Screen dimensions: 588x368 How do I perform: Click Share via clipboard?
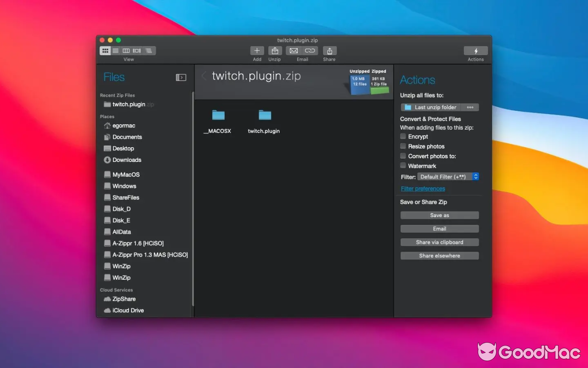(439, 242)
